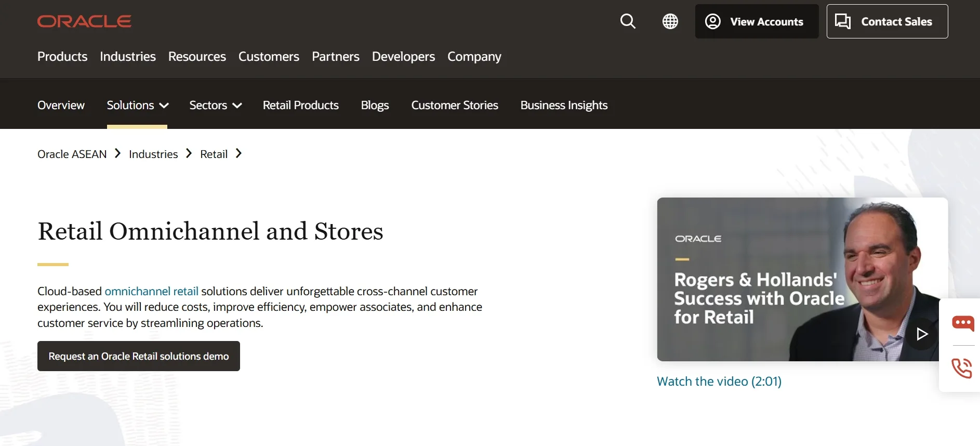Image resolution: width=980 pixels, height=446 pixels.
Task: Click the Contact Sales button
Action: tap(887, 21)
